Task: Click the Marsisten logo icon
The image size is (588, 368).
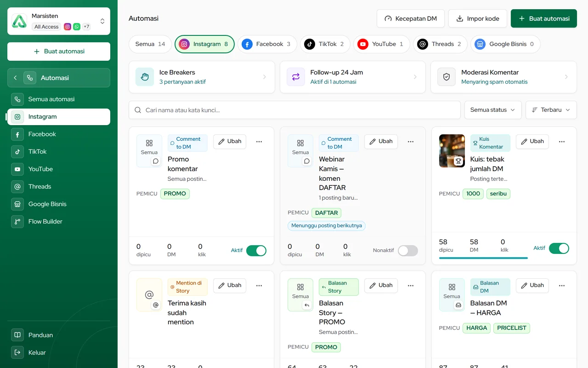Action: (19, 21)
